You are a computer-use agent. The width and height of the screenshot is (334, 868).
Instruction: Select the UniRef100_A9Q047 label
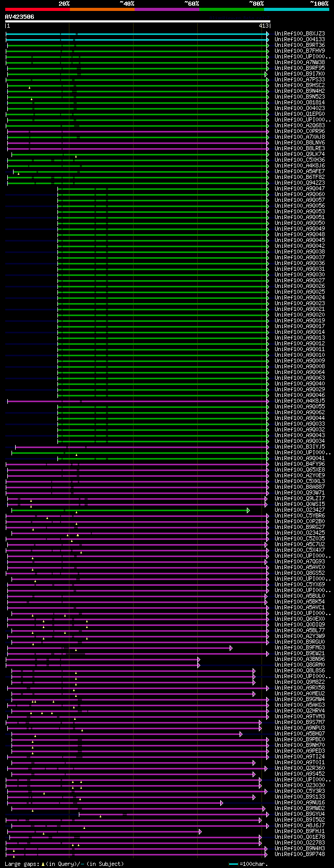pyautogui.click(x=300, y=188)
